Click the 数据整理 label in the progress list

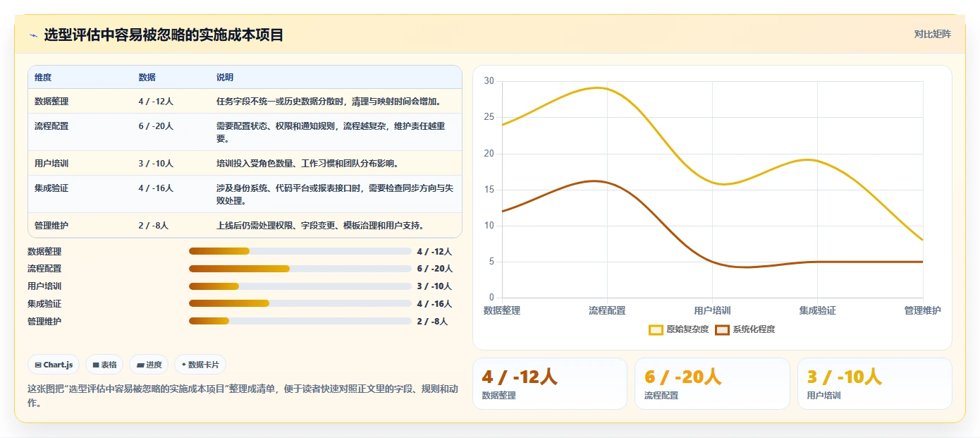tap(44, 251)
